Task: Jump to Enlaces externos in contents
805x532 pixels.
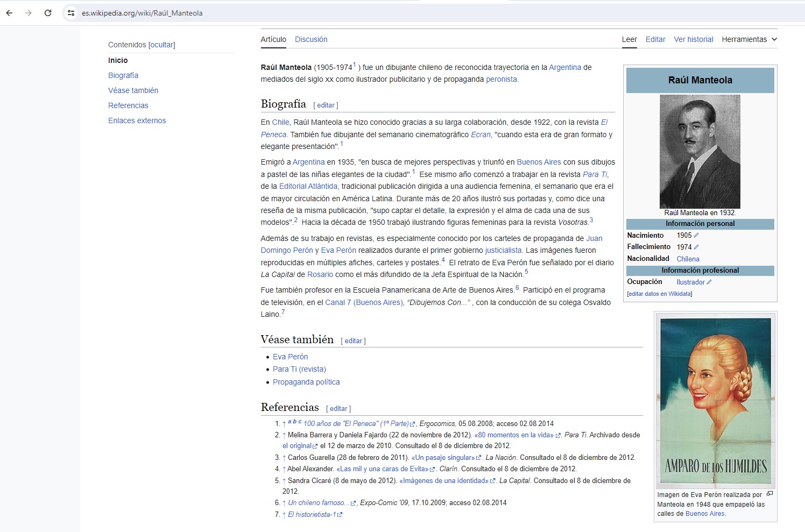Action: 137,120
